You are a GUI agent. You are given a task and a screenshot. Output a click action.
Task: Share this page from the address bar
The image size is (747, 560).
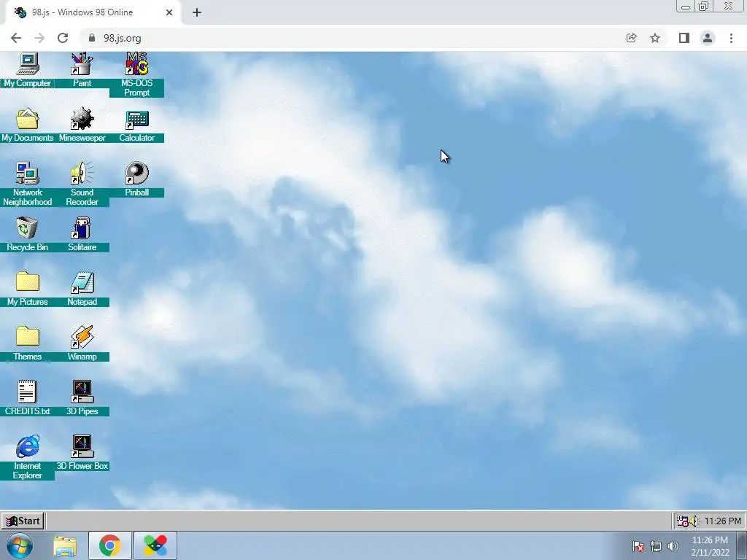(631, 38)
